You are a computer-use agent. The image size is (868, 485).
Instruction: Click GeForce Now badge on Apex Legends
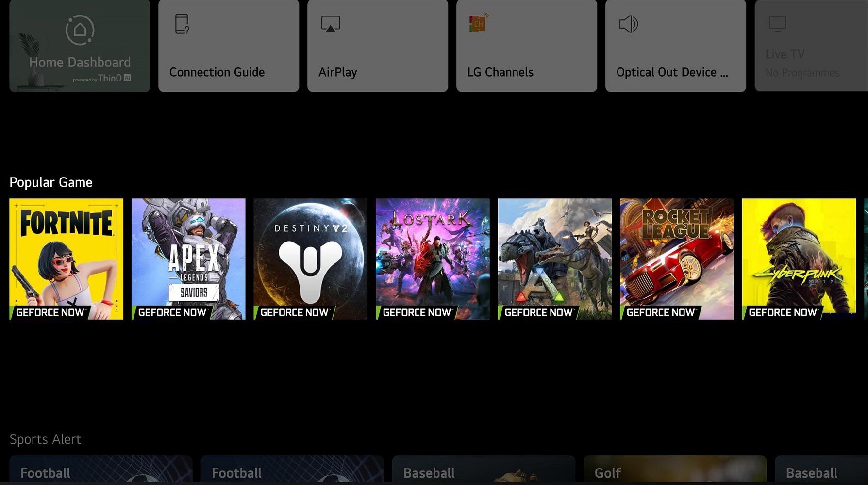(x=172, y=313)
